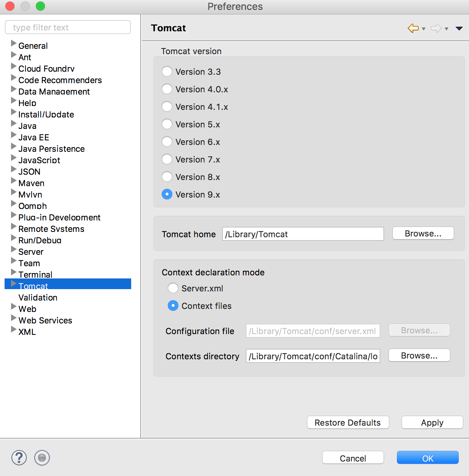
Task: Choose Server.xml context declaration mode
Action: (173, 288)
